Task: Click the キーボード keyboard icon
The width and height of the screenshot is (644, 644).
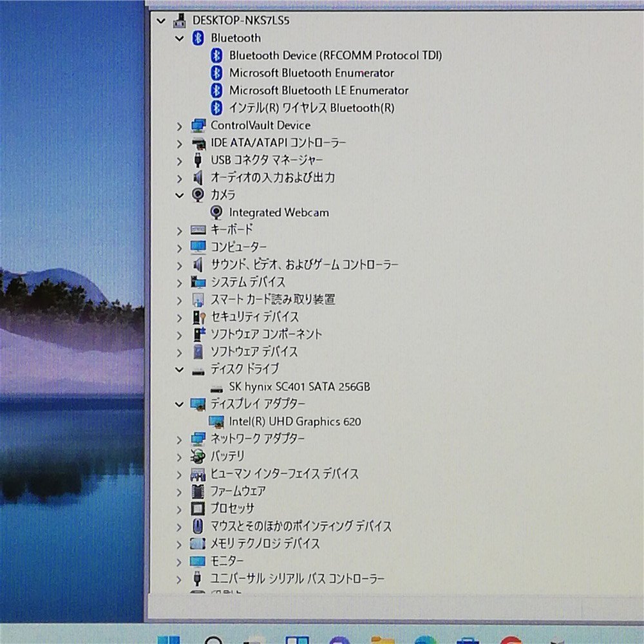Action: tap(198, 230)
